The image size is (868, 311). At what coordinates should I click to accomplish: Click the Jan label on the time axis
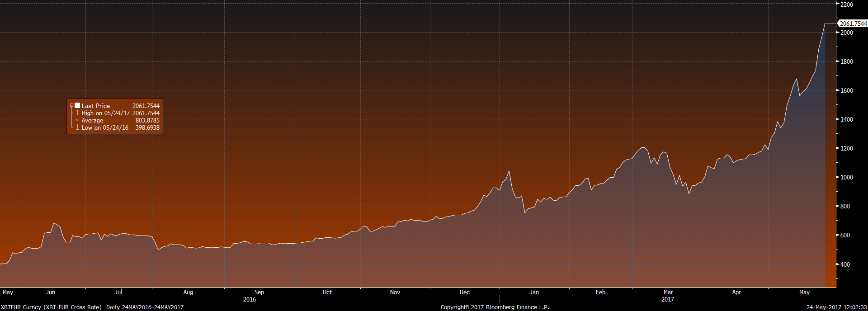click(534, 292)
